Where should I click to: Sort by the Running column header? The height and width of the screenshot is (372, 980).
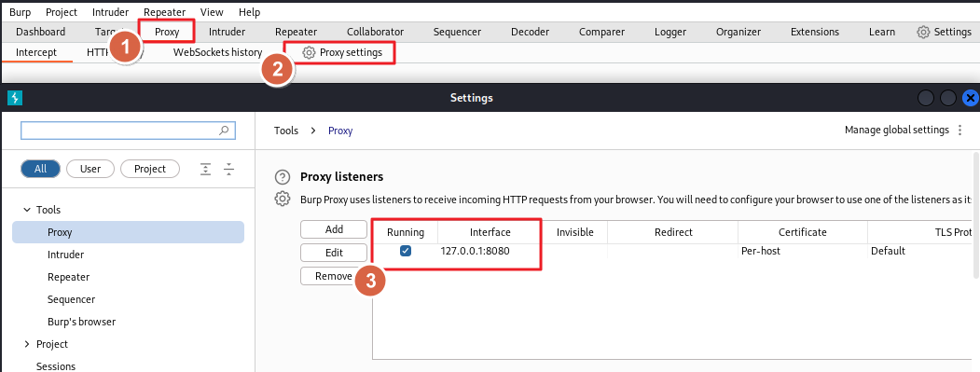click(x=405, y=232)
